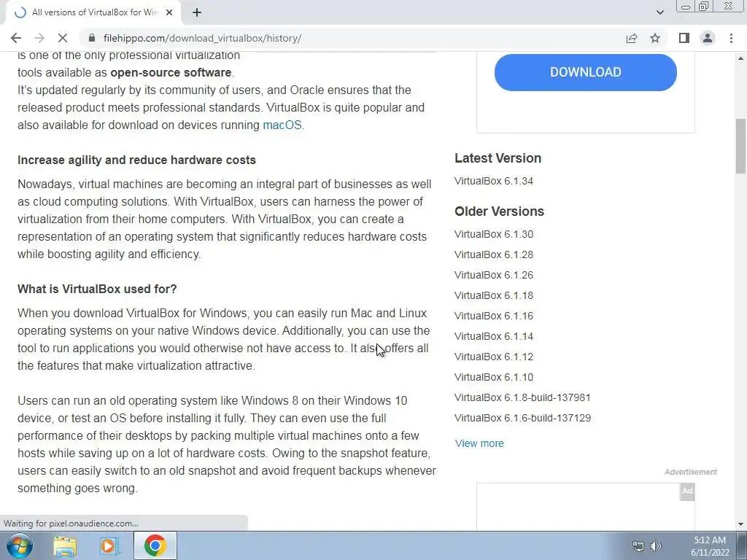Open VirtualBox 6.1.12 version

point(494,357)
